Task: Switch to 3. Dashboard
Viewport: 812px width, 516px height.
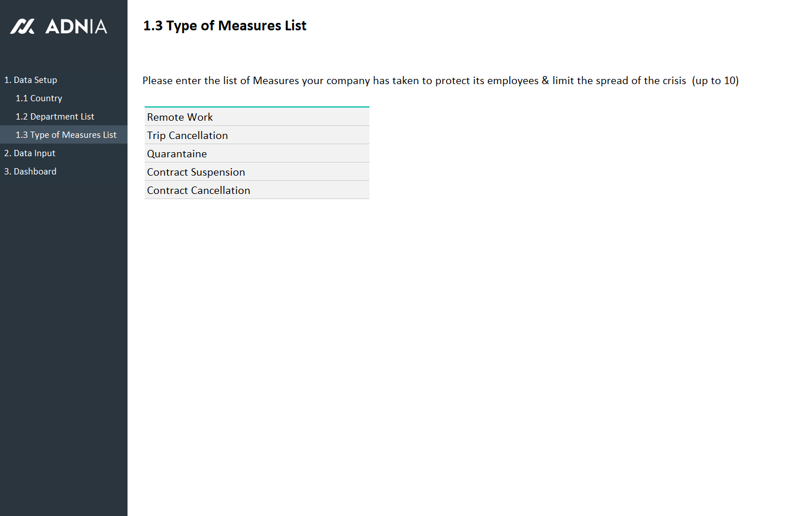Action: [x=30, y=172]
